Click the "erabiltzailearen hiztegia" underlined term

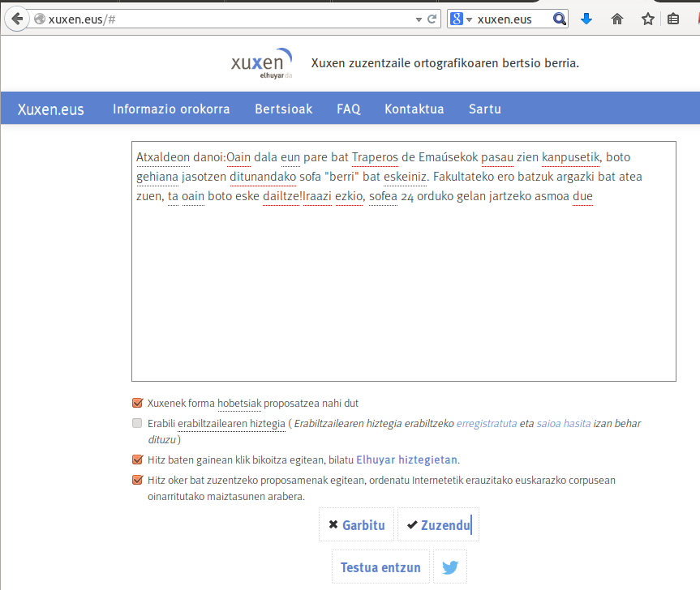pyautogui.click(x=231, y=424)
